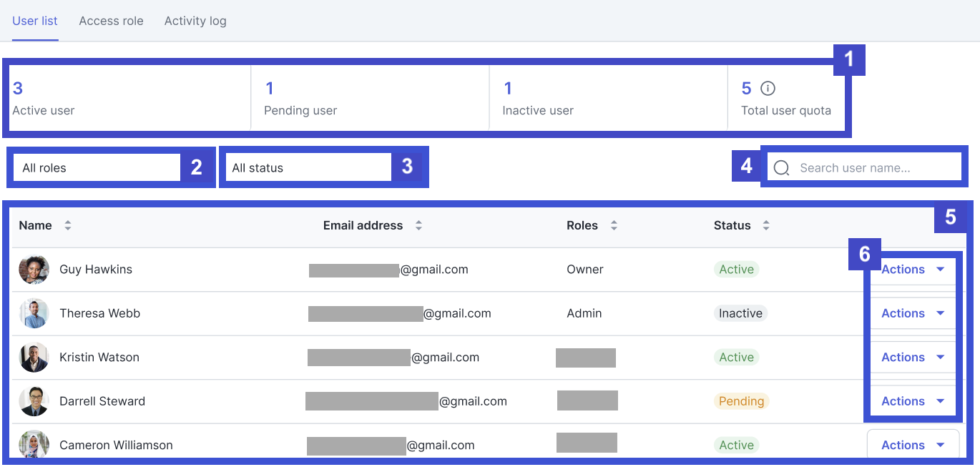The width and height of the screenshot is (980, 467).
Task: Expand Actions menu for Guy Hawkins
Action: tap(913, 270)
